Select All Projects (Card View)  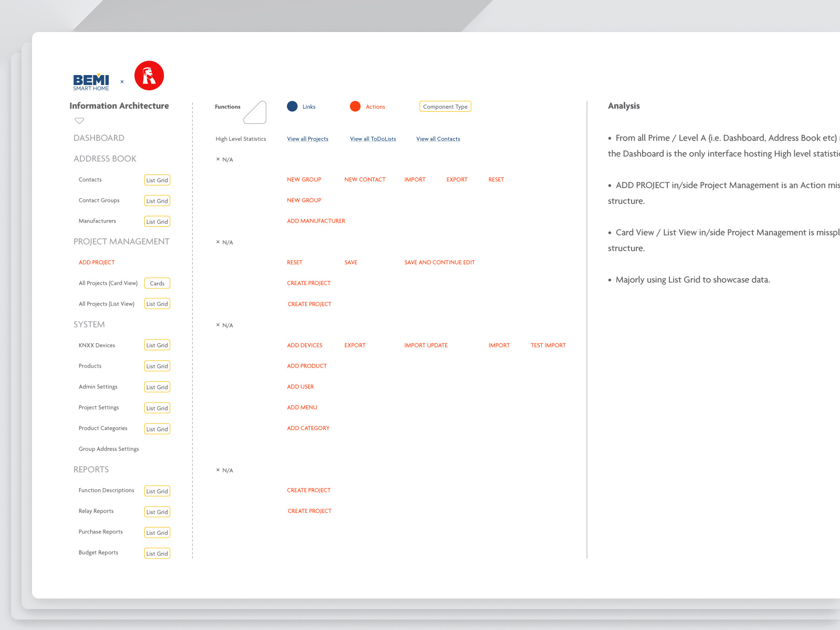[x=108, y=283]
